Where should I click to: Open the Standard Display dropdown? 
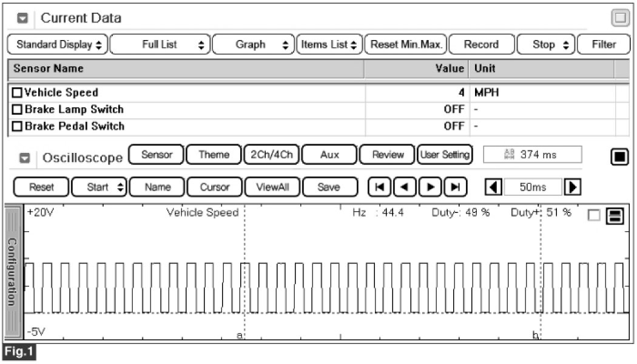59,44
